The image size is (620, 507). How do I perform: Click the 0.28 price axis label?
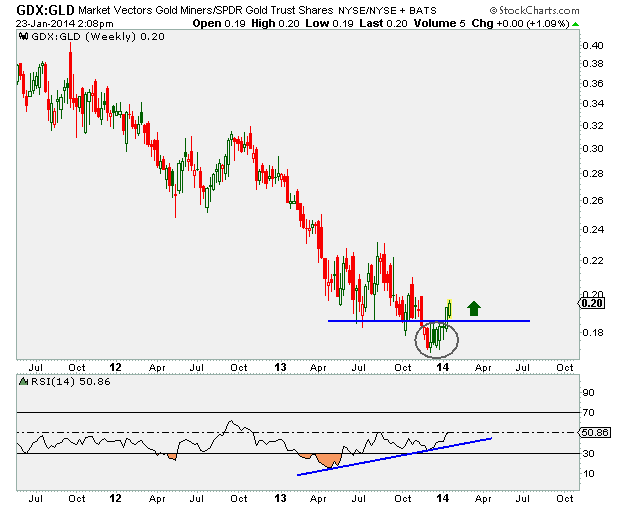click(x=593, y=174)
